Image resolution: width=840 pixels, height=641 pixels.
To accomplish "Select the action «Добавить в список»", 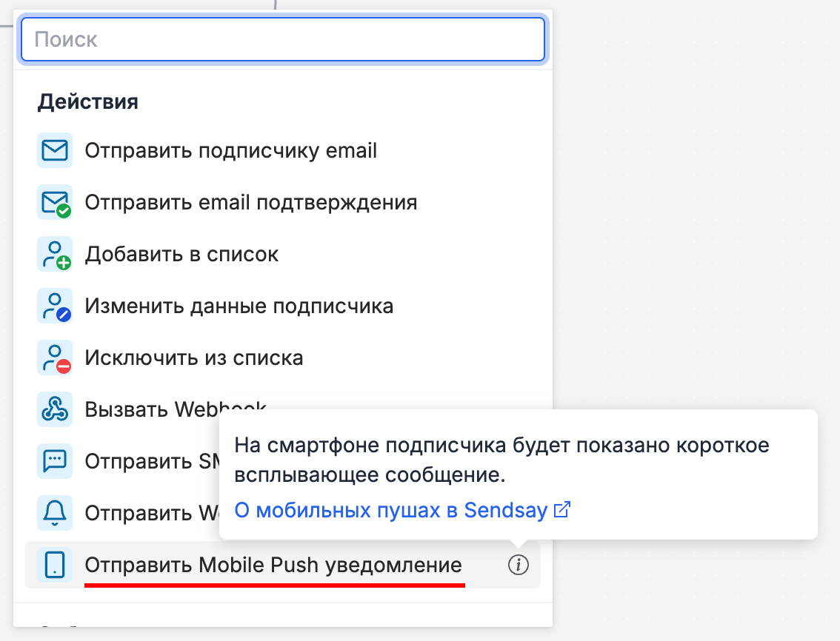I will click(184, 254).
